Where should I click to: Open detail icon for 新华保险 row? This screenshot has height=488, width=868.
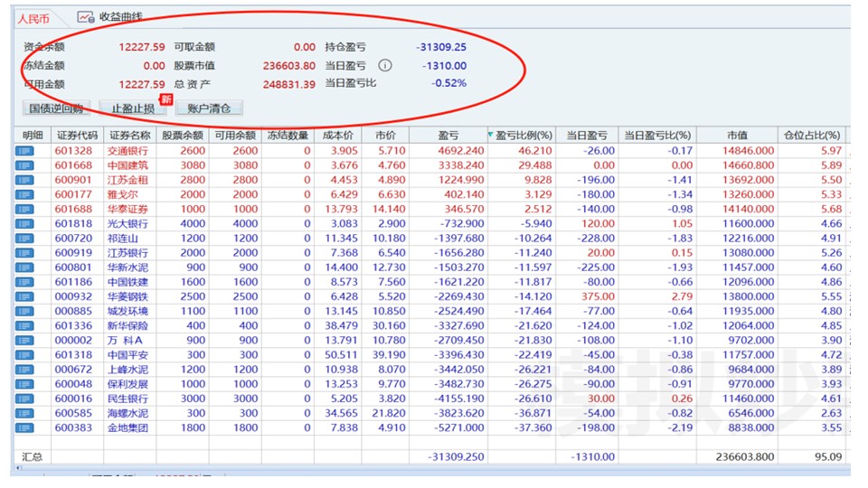click(x=24, y=326)
